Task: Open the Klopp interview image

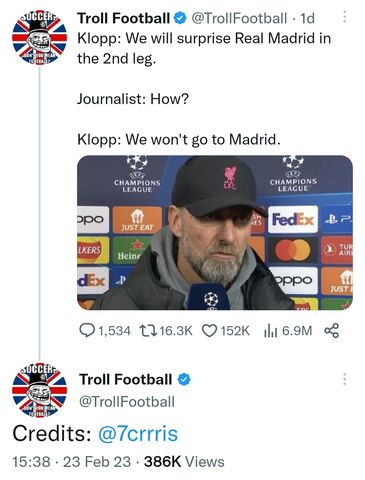Action: 215,233
